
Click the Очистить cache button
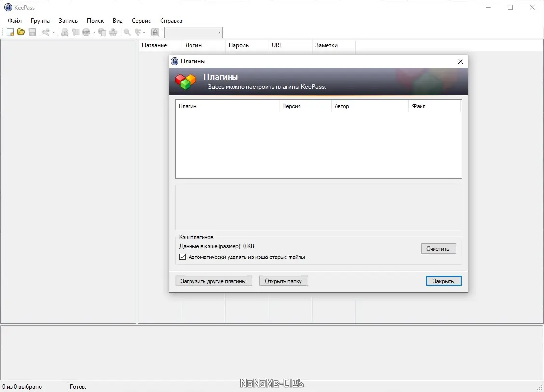click(x=438, y=249)
